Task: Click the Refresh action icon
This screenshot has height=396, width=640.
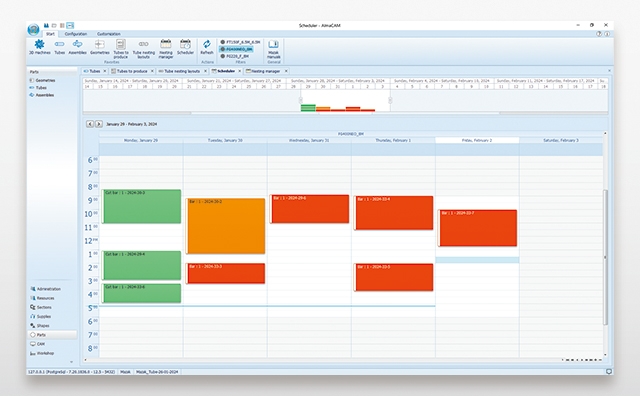Action: 207,47
